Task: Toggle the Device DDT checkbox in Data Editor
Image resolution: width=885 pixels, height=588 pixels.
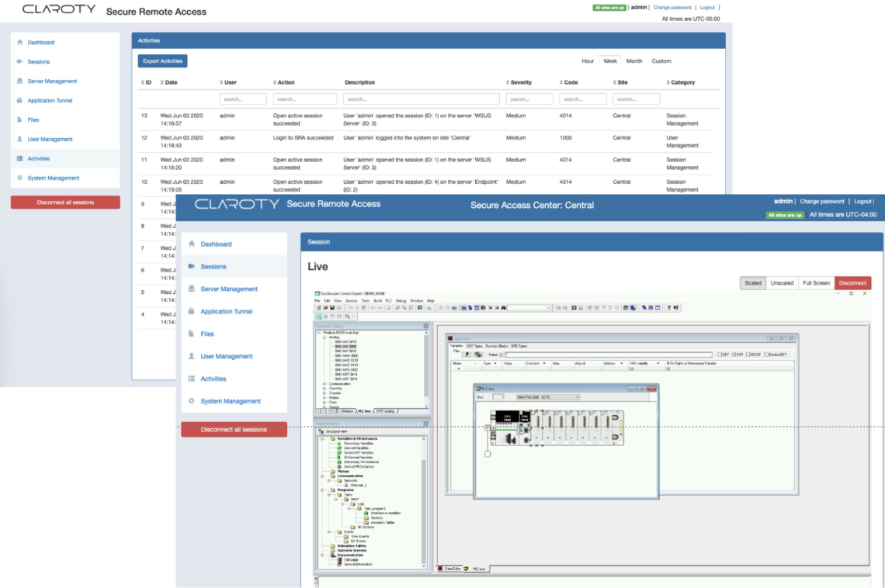Action: [766, 355]
